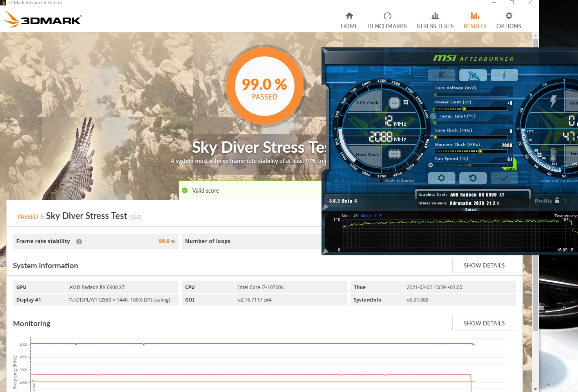Click the Afterburner Driver Version text
This screenshot has height=392, width=578.
click(x=459, y=203)
